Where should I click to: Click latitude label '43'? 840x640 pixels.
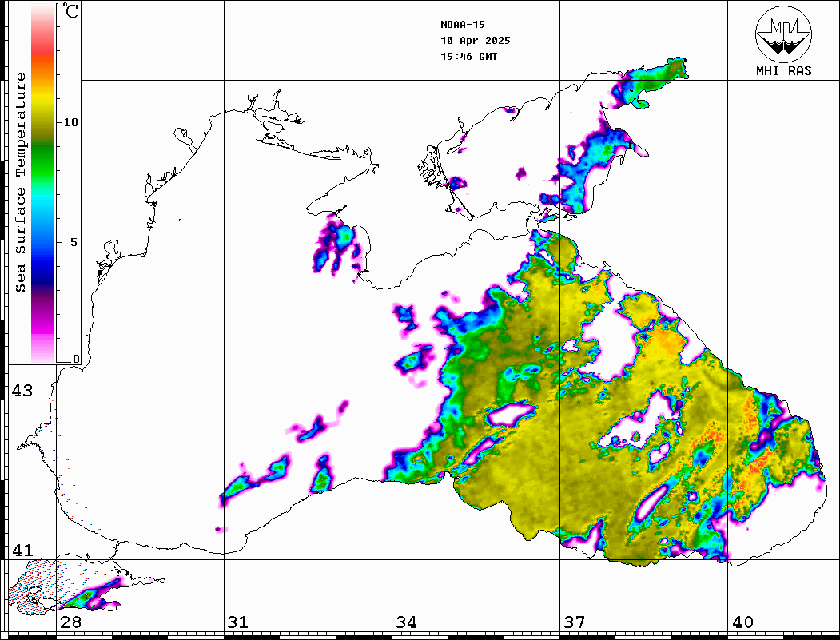click(x=22, y=391)
